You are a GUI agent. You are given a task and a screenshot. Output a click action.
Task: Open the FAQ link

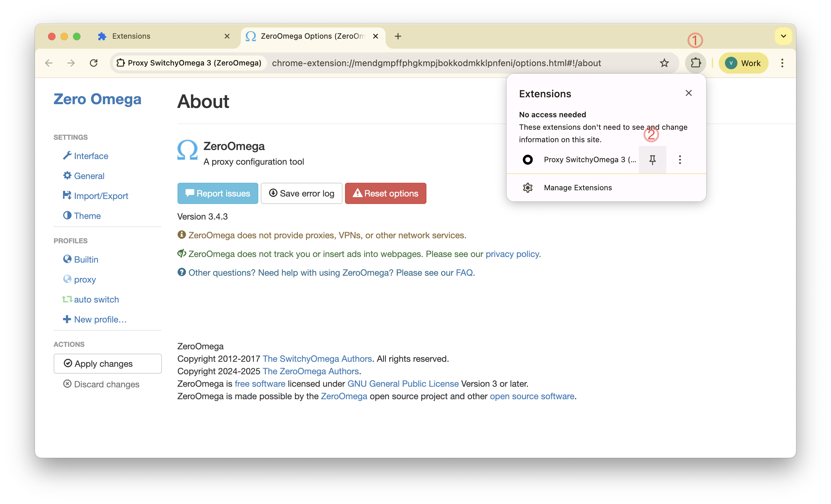point(464,273)
